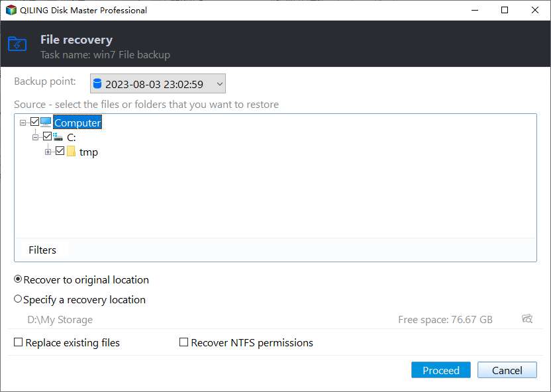Click the Computer monitor icon in tree
The image size is (551, 392).
click(x=46, y=122)
